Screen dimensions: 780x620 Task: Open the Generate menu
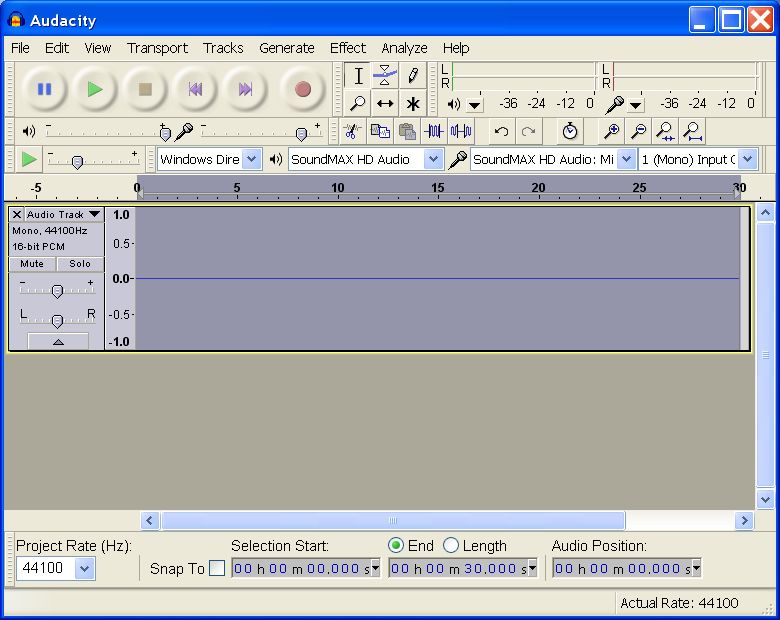click(287, 48)
